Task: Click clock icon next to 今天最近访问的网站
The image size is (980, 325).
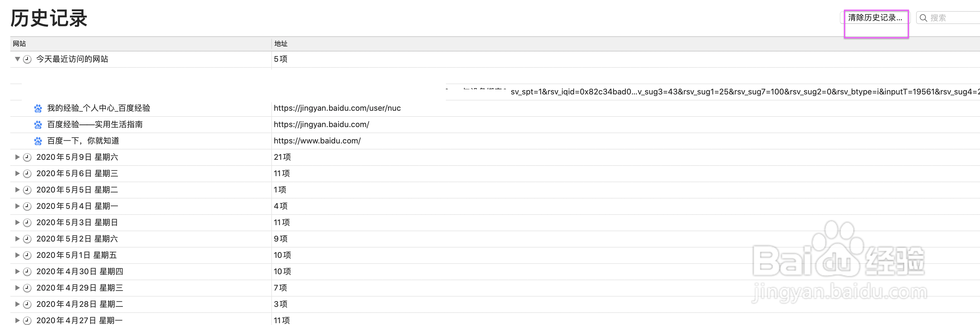Action: 27,59
